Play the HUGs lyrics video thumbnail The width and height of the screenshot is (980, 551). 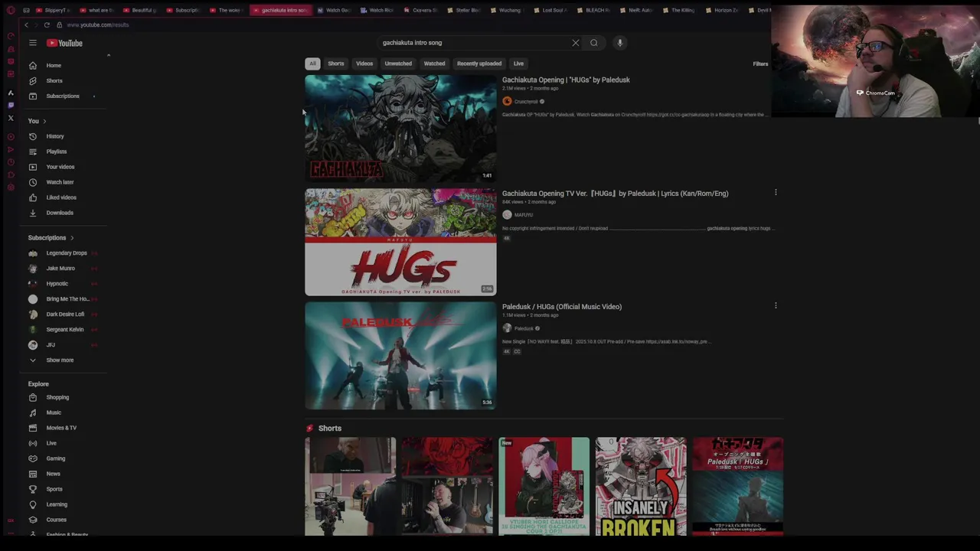pos(400,242)
